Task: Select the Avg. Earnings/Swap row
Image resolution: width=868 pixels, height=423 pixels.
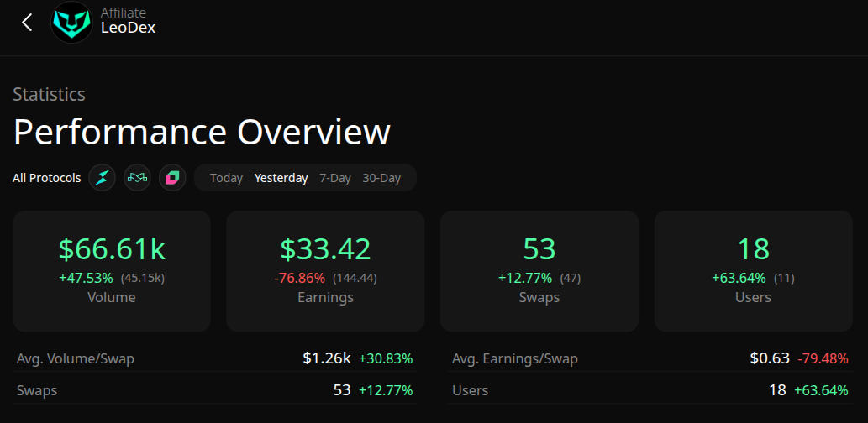Action: pyautogui.click(x=650, y=358)
